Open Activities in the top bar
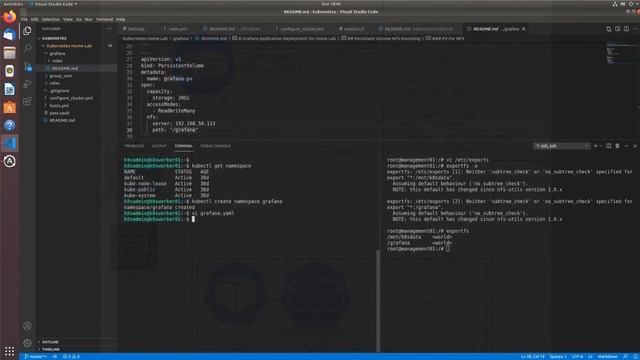 tap(13, 4)
